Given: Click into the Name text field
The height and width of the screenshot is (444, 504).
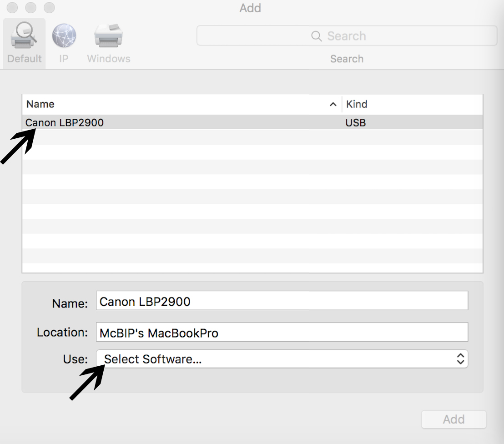Looking at the screenshot, I should click(x=282, y=301).
